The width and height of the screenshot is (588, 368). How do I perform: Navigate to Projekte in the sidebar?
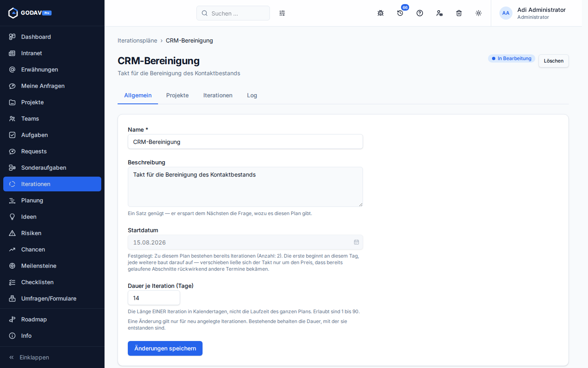52,102
